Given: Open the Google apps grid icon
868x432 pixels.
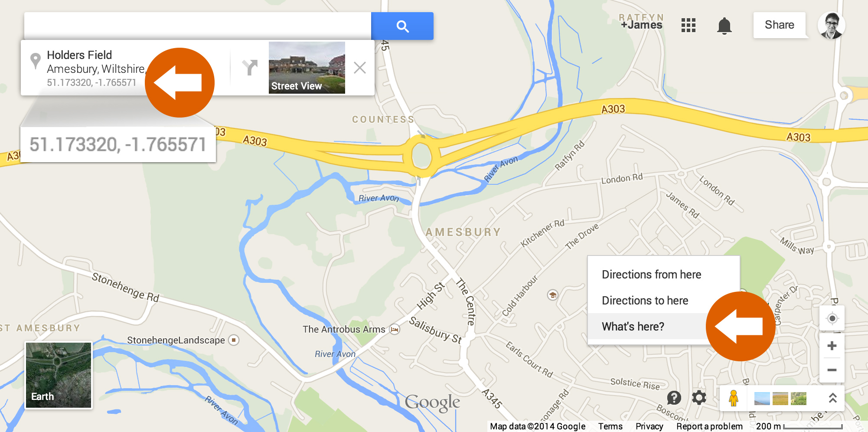Looking at the screenshot, I should pyautogui.click(x=688, y=25).
